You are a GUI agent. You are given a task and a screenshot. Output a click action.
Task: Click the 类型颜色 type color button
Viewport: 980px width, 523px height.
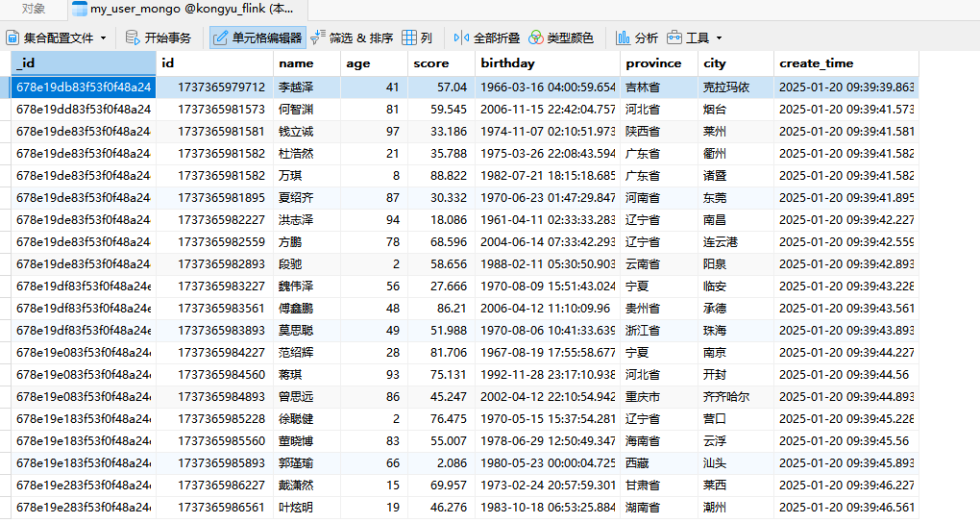coord(561,38)
